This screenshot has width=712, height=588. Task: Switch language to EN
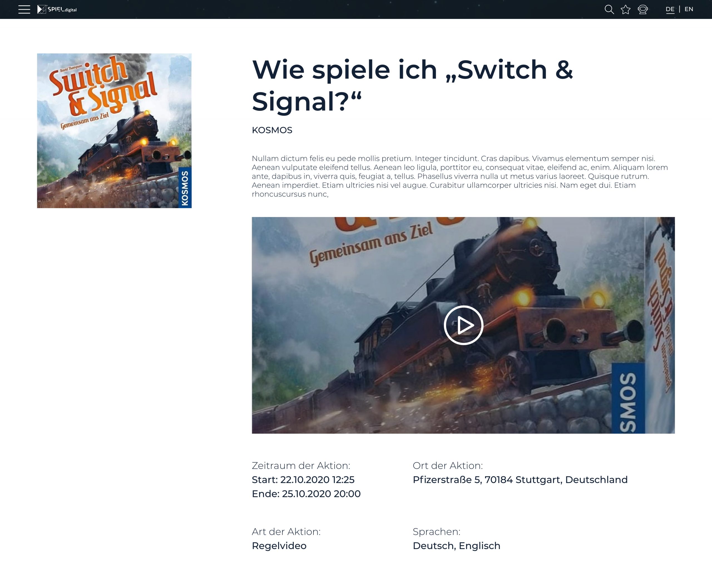click(x=689, y=9)
